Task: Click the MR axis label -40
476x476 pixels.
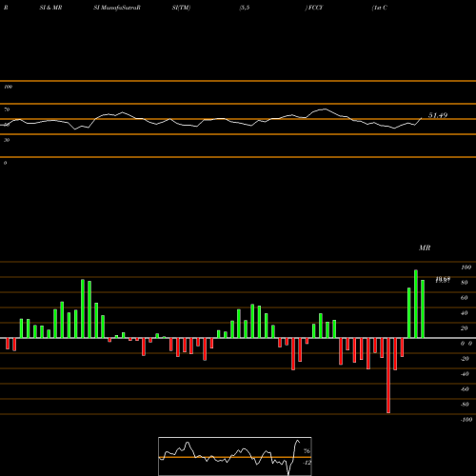Action: (465, 374)
